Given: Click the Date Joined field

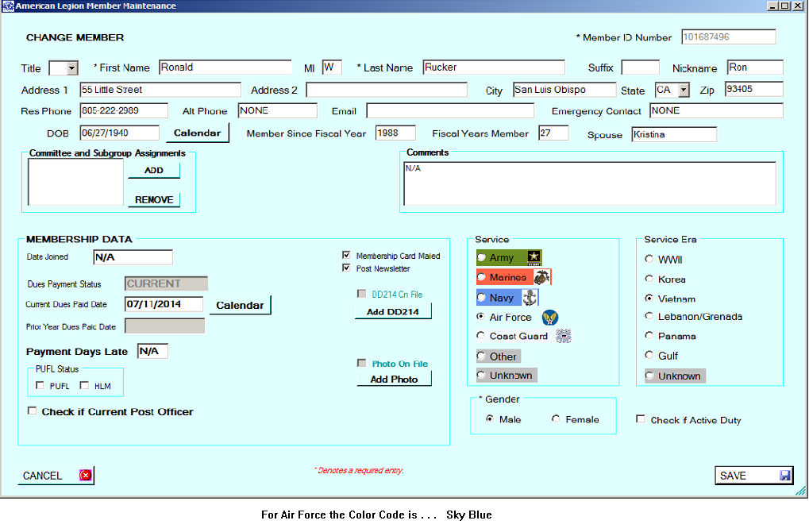Looking at the screenshot, I should pyautogui.click(x=133, y=257).
